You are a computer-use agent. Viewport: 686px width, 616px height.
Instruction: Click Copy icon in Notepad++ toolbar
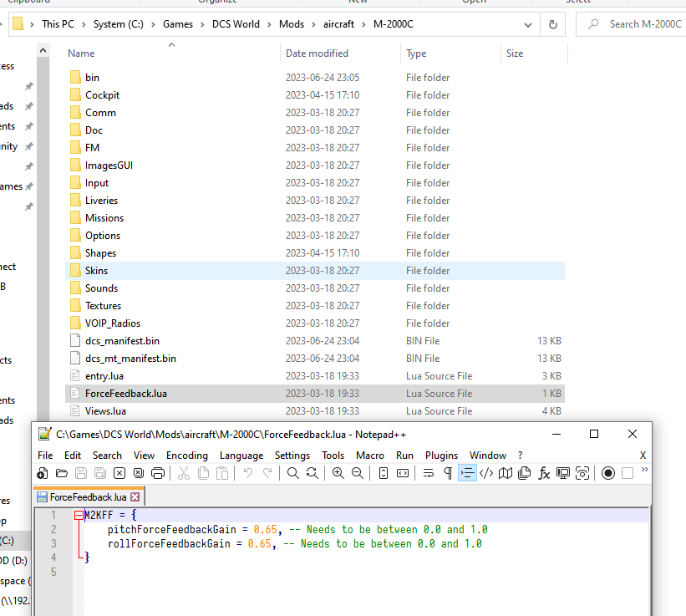click(203, 473)
